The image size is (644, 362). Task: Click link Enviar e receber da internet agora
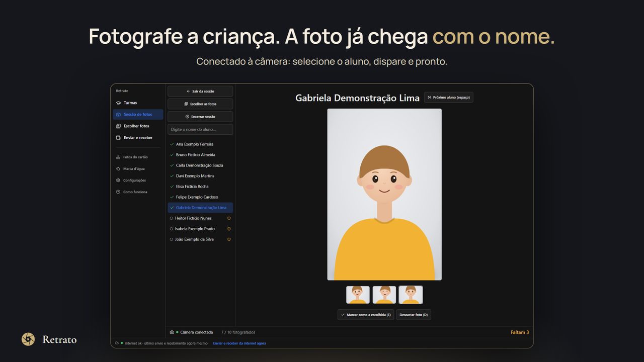coord(239,343)
